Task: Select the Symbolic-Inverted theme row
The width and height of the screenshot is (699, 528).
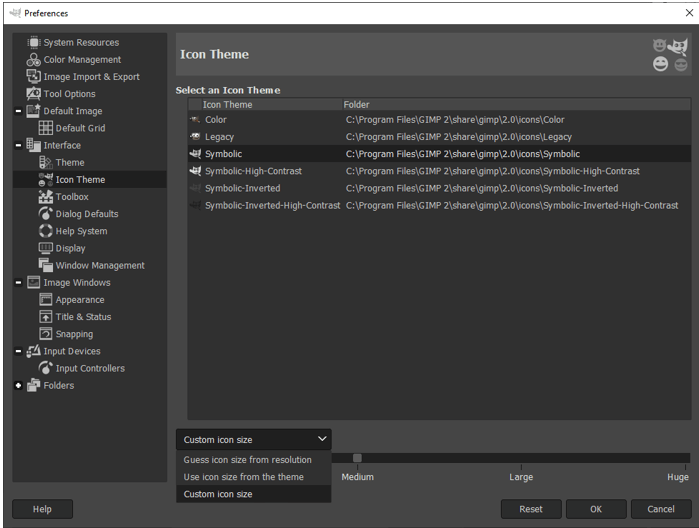Action: point(439,188)
